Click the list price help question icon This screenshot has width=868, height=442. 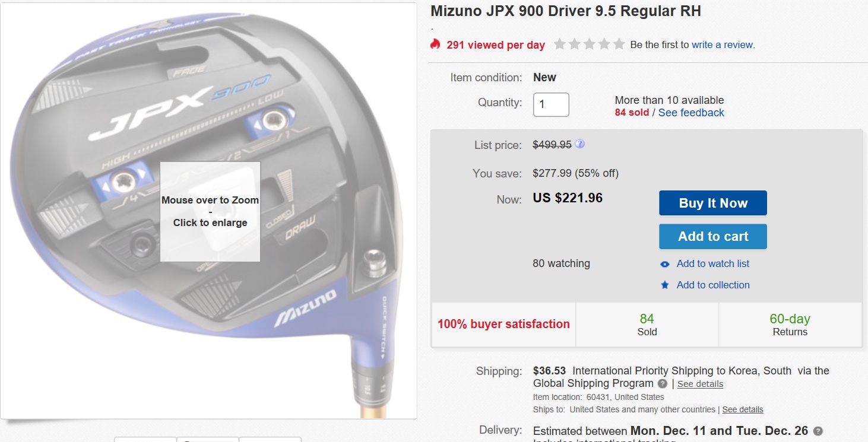[580, 144]
